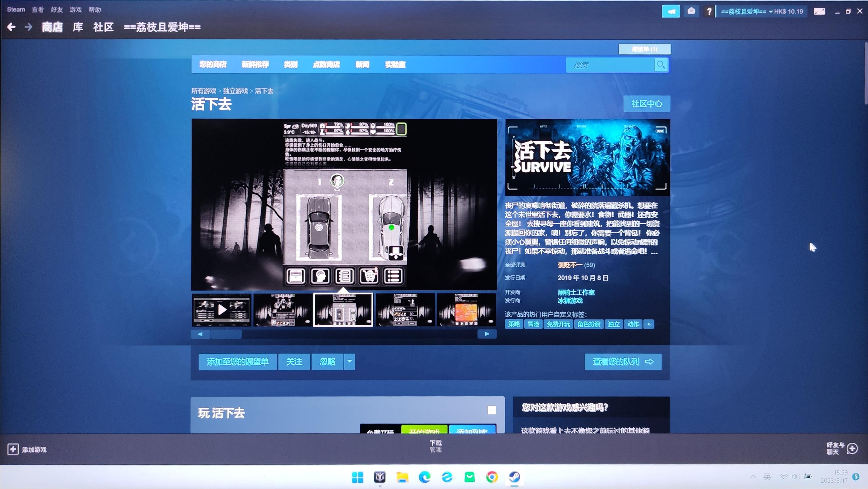Open the green app icon on the taskbar

[x=469, y=477]
